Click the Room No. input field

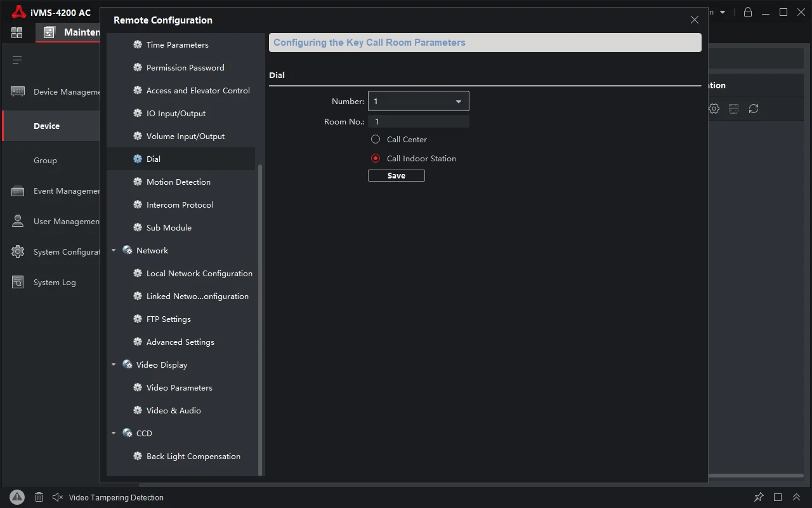419,121
